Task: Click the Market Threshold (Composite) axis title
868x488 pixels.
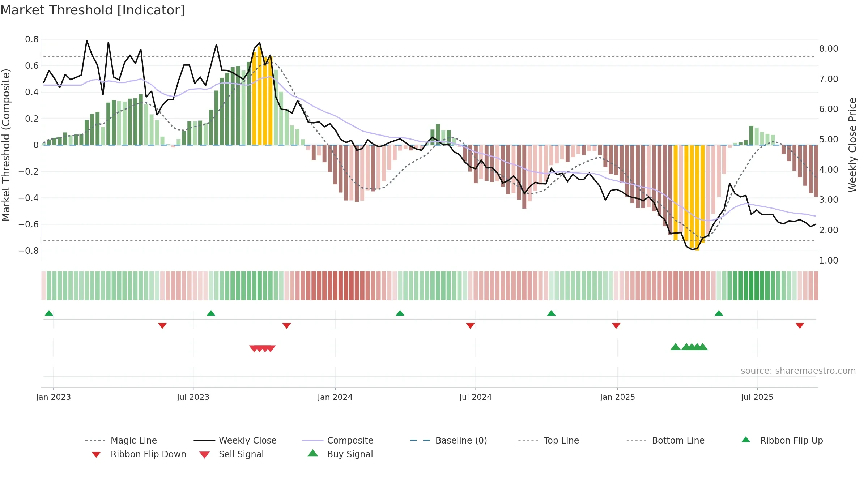Action: (6, 145)
